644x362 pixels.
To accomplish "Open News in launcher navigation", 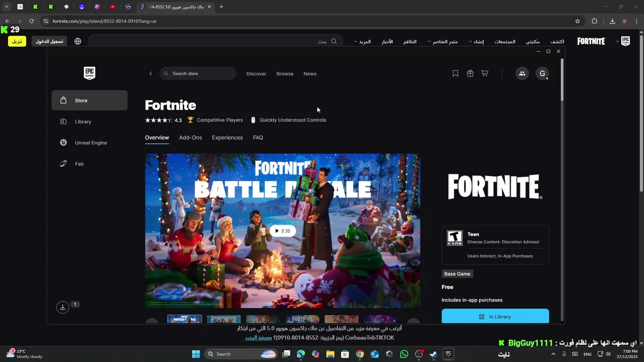I will [x=310, y=73].
